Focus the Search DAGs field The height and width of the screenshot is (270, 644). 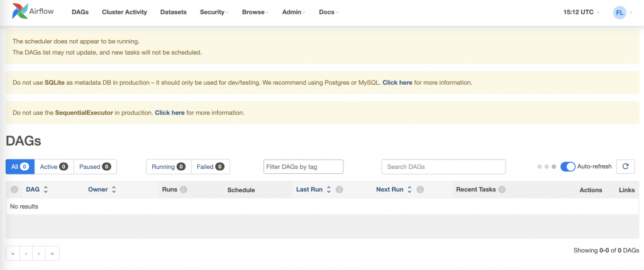click(x=443, y=166)
